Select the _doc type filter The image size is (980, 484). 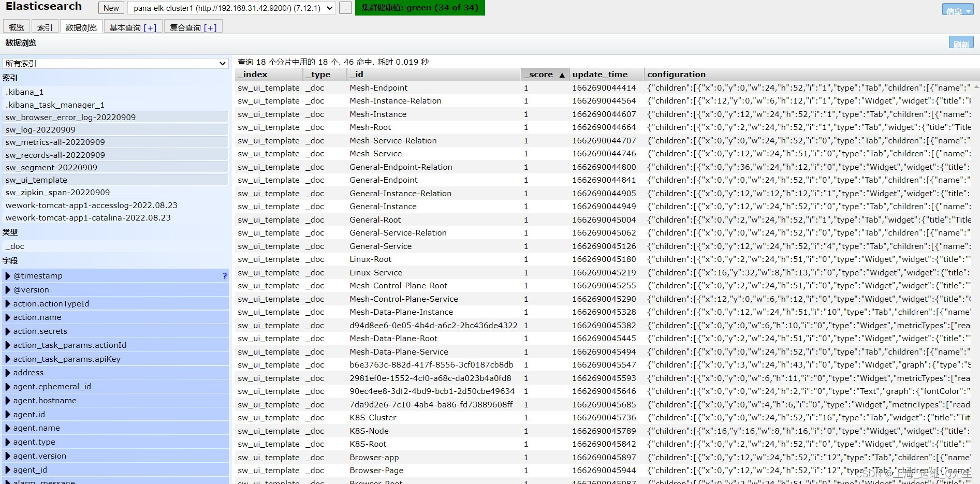115,246
